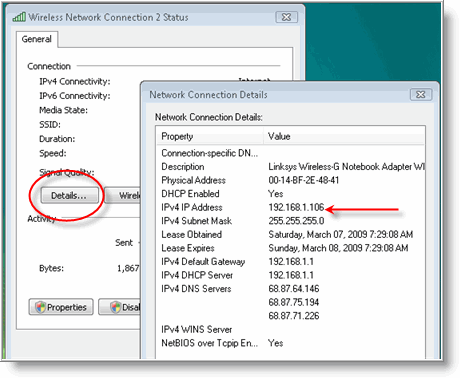Click the Speed label
460x378 pixels.
point(53,153)
